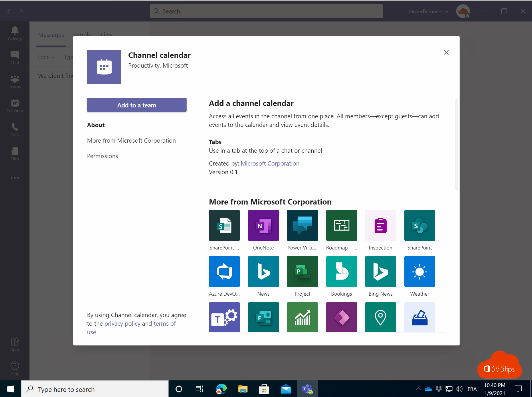
Task: Click the dialog's vertical scrollbar
Action: tap(456, 145)
